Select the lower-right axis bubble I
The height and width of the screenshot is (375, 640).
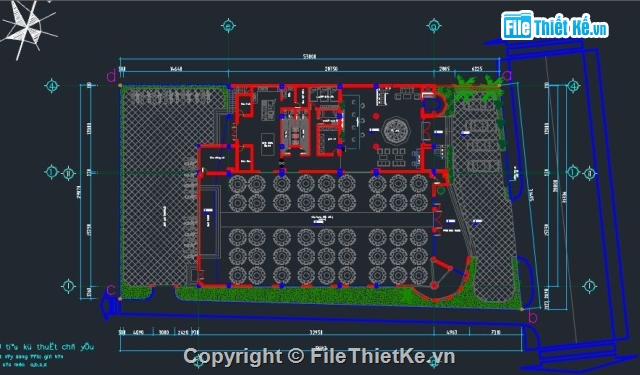tap(589, 286)
